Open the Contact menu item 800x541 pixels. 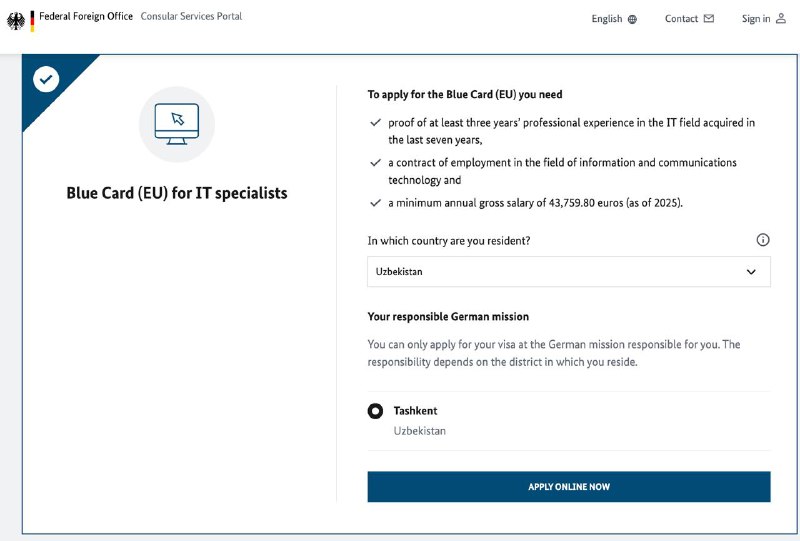click(689, 18)
